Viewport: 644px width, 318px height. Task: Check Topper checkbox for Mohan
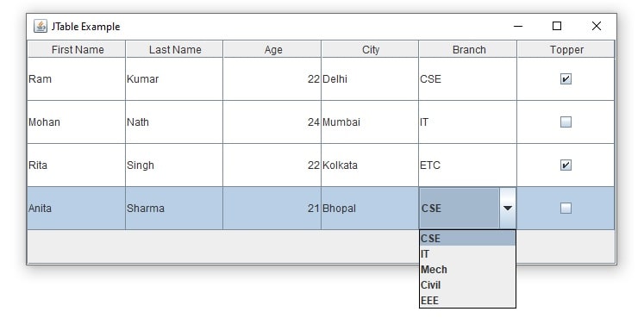click(566, 122)
